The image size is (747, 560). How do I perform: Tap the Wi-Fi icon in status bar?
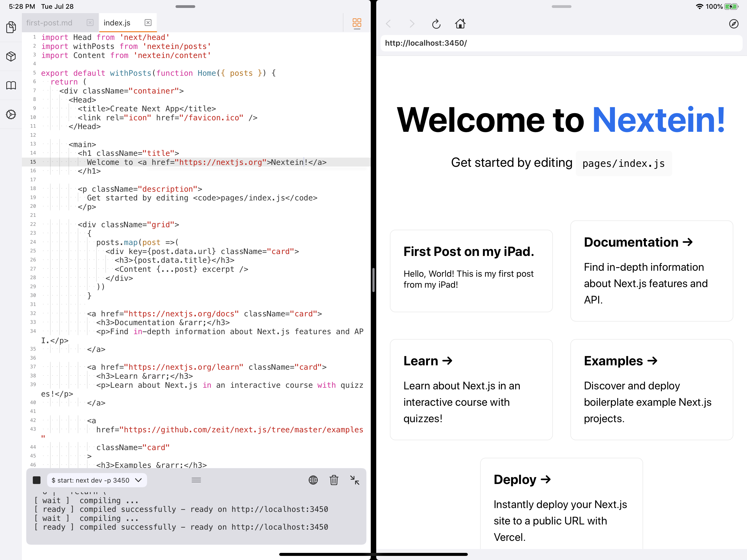[x=699, y=6]
